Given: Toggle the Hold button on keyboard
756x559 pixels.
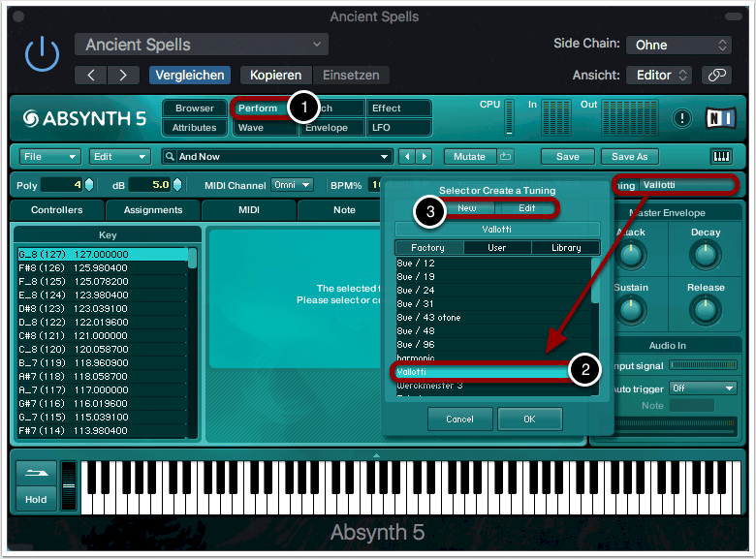Looking at the screenshot, I should coord(36,500).
